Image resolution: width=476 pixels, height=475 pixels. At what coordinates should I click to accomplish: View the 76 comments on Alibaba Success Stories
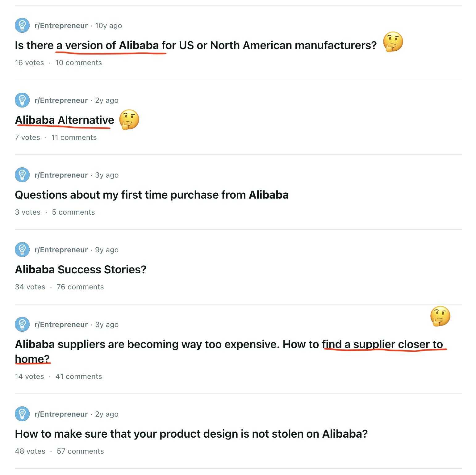(80, 287)
